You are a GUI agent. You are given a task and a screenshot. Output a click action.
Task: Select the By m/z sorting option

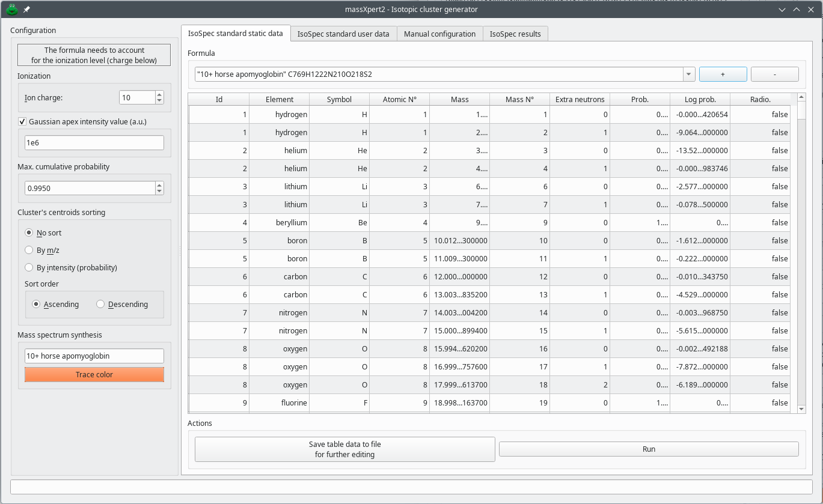click(x=28, y=250)
